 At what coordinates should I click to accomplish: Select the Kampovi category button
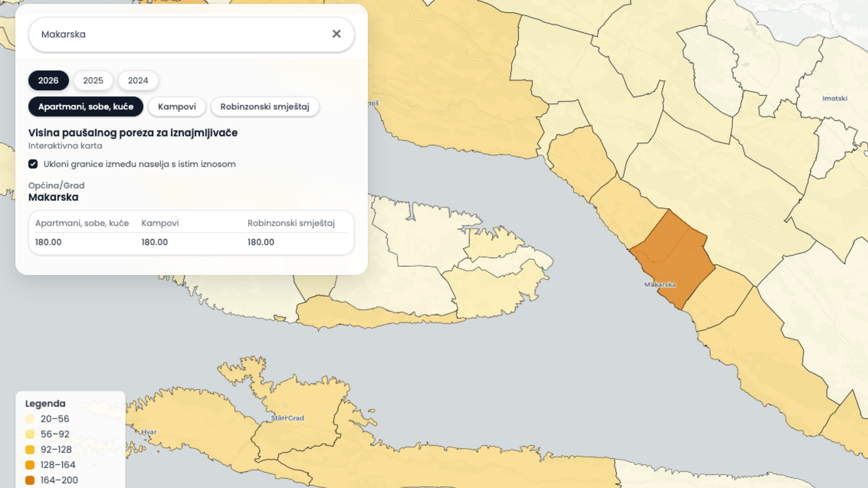[x=177, y=107]
